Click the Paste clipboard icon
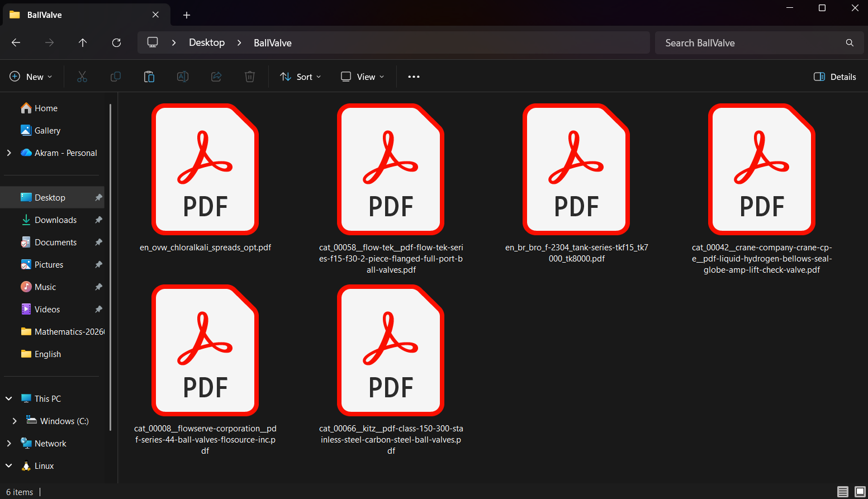The width and height of the screenshot is (868, 499). click(149, 77)
